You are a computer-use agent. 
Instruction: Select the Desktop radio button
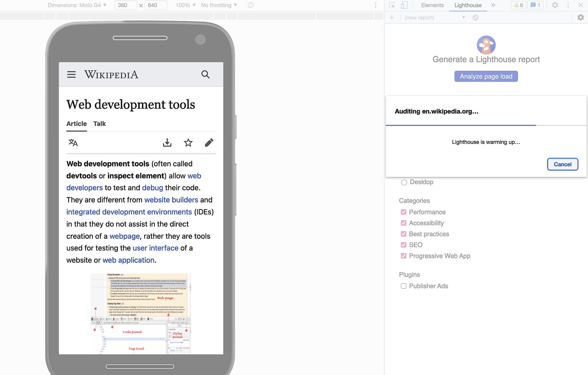pos(404,182)
